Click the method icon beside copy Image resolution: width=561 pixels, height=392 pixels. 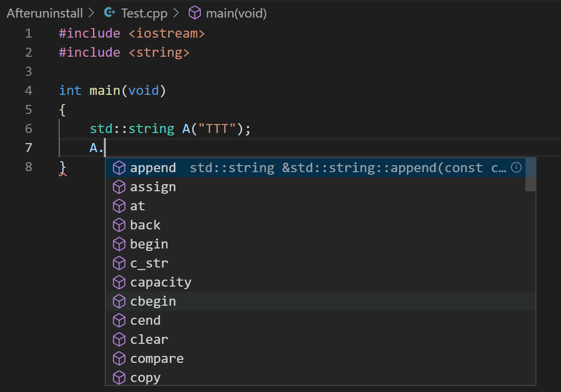[119, 377]
